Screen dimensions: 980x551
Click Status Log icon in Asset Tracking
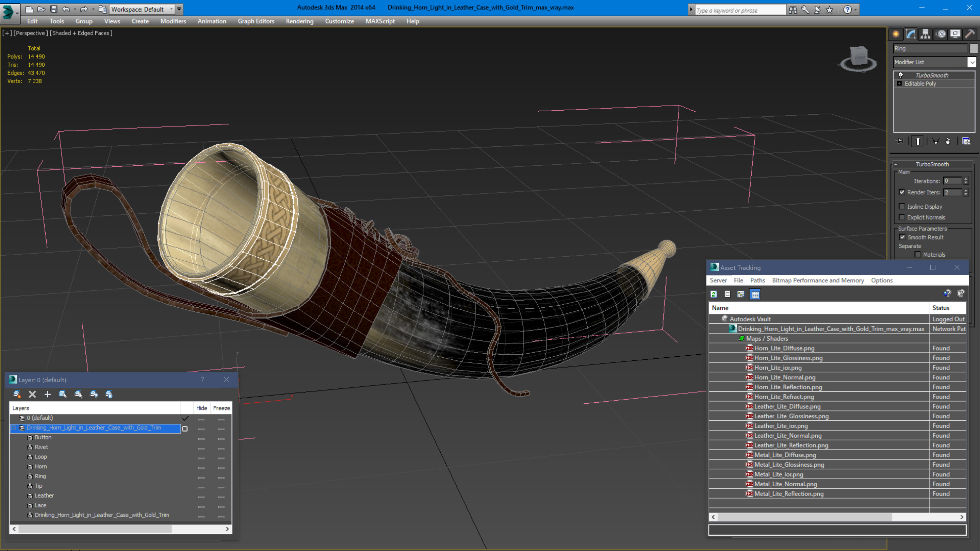[728, 294]
